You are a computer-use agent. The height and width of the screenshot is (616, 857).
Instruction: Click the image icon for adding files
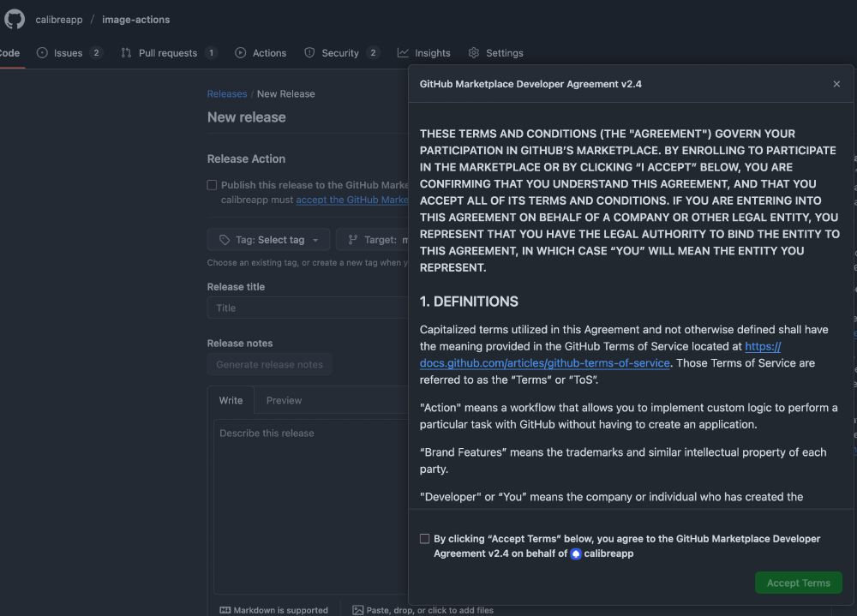(358, 610)
